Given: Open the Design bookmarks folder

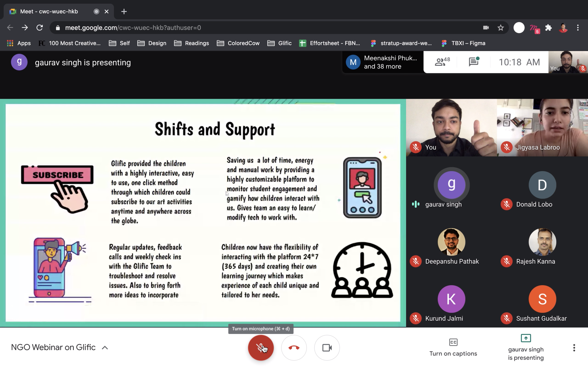Looking at the screenshot, I should coord(152,43).
